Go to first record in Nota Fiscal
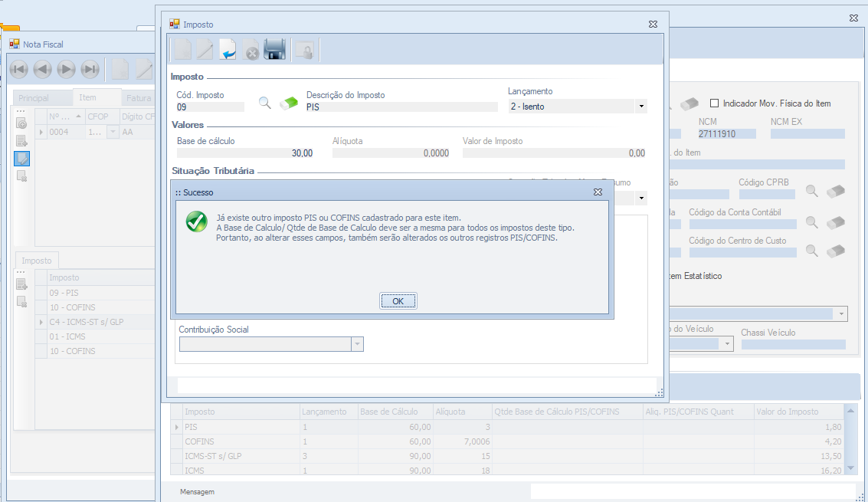This screenshot has height=502, width=868. pyautogui.click(x=19, y=70)
